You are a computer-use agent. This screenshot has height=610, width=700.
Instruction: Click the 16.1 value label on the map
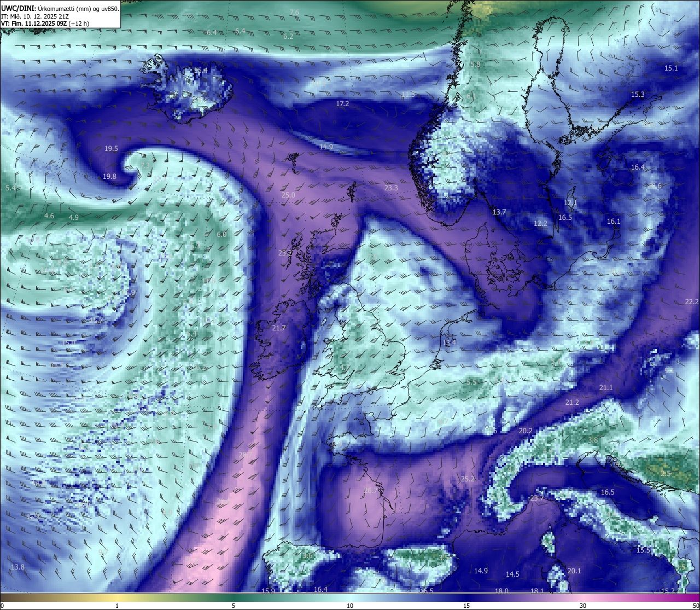[614, 222]
